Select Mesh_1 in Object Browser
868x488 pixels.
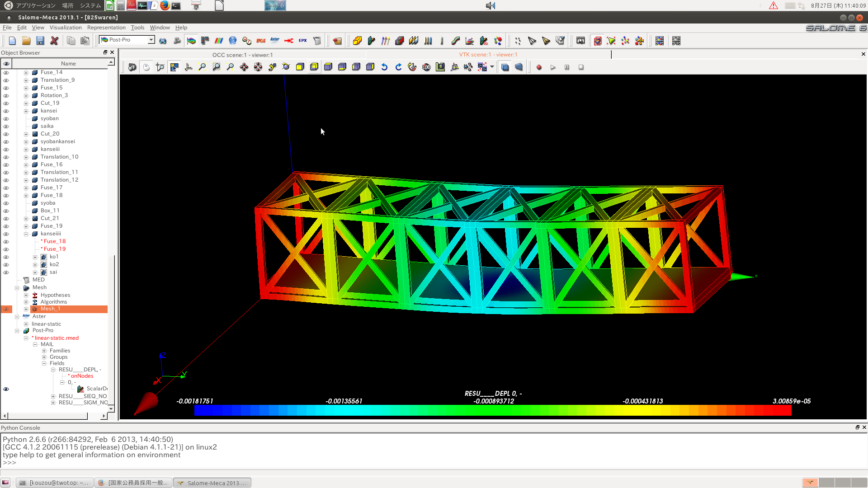click(50, 309)
